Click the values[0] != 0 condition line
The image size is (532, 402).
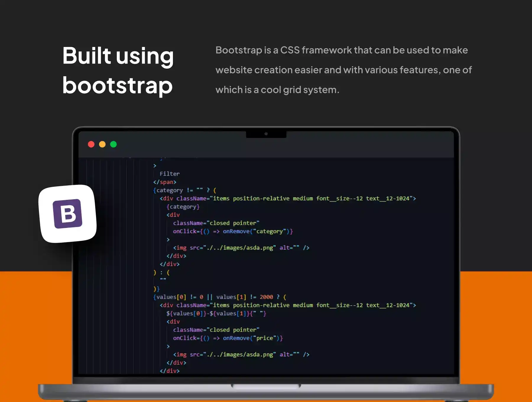point(220,297)
